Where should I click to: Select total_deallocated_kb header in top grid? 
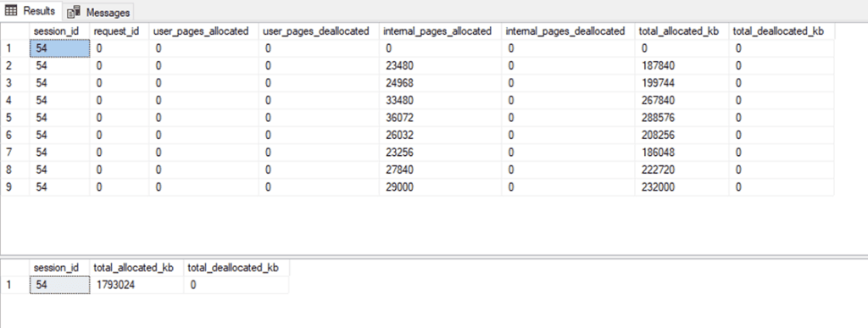tap(782, 32)
